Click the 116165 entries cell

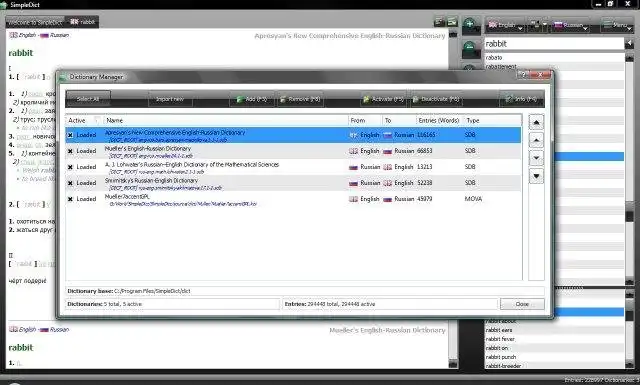coord(426,135)
